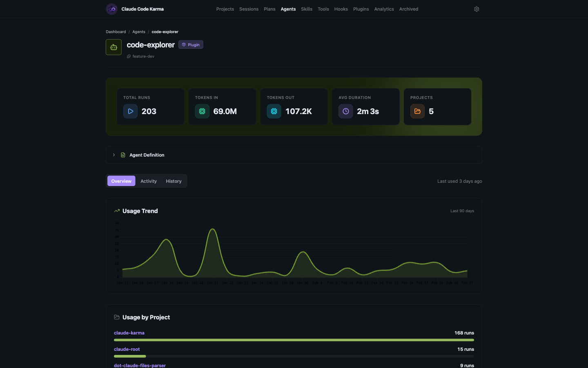Click the Agents breadcrumb link
Screen dimensions: 588x368
point(139,32)
